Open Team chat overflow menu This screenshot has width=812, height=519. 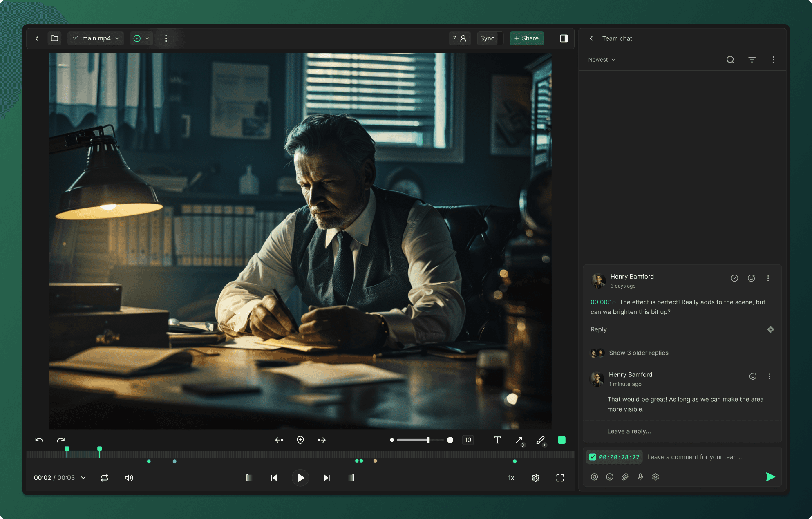pyautogui.click(x=773, y=60)
